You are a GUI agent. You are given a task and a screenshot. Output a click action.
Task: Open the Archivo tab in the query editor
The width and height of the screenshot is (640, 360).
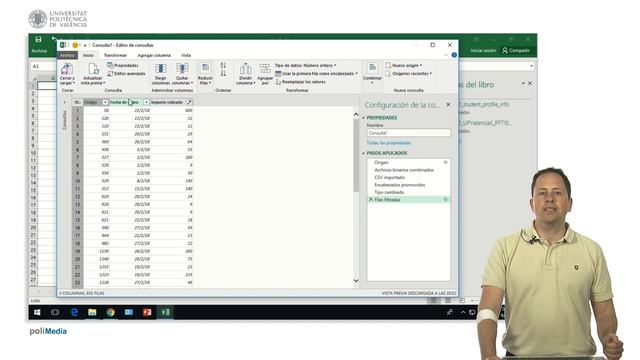pos(67,55)
